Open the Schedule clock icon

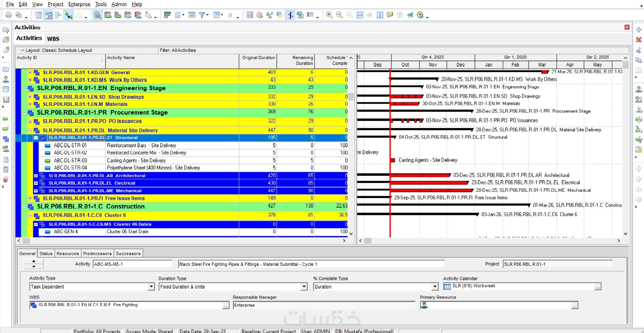(260, 15)
